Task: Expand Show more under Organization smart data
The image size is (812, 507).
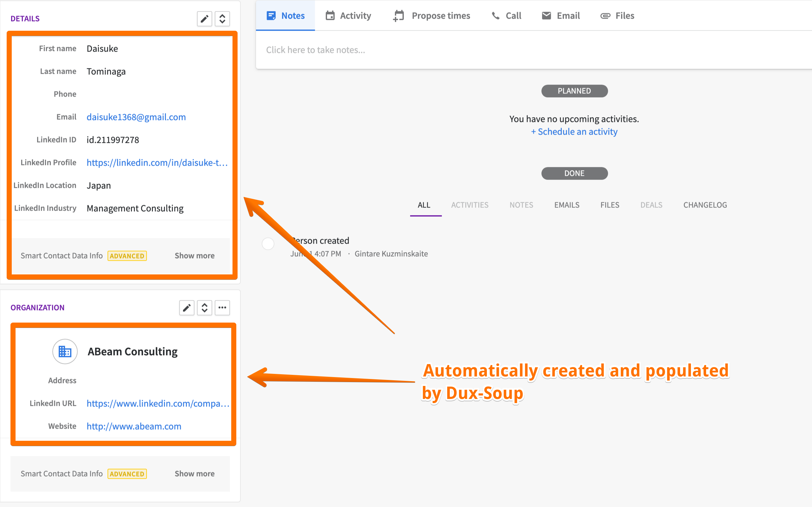Action: click(x=194, y=474)
